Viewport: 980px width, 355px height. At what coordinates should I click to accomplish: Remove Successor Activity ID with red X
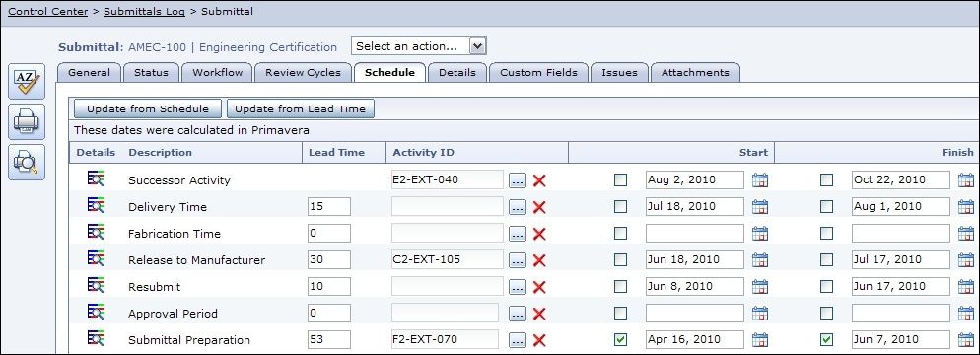tap(539, 180)
